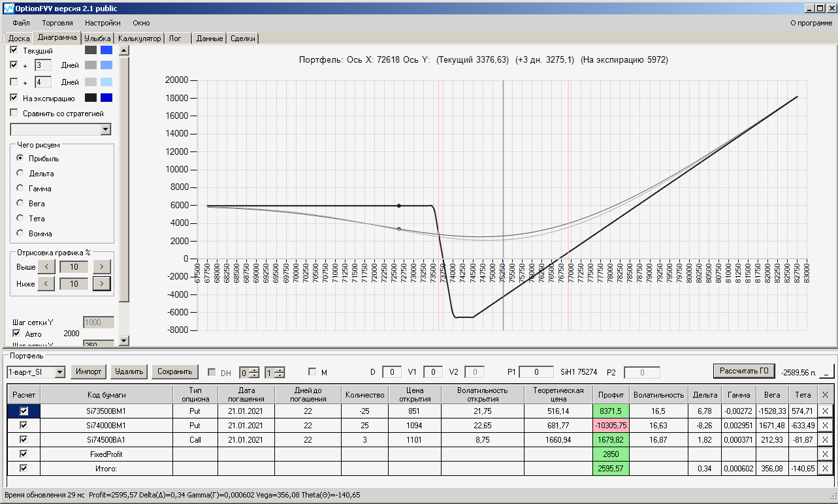Increase the Выше percentage with right arrow
The height and width of the screenshot is (504, 838).
(x=102, y=266)
